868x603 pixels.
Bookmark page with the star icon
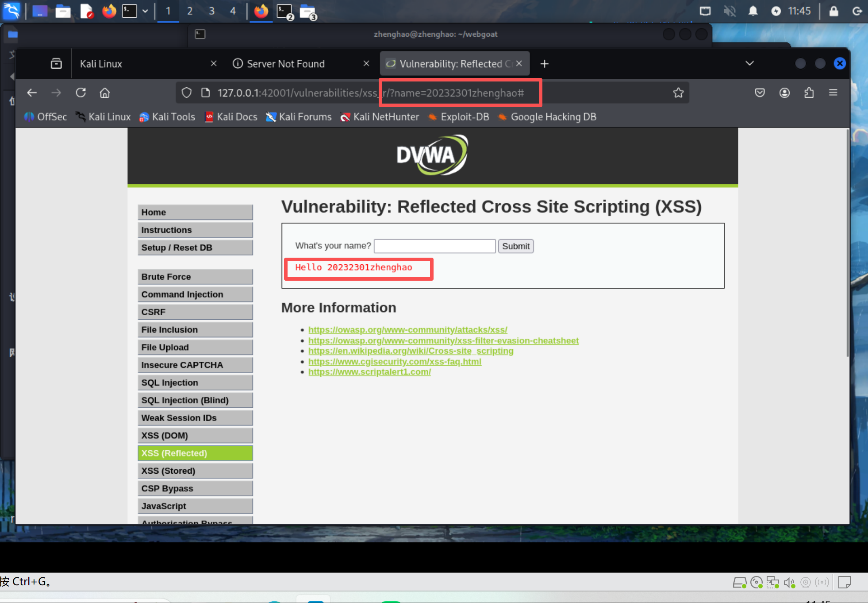pos(678,93)
